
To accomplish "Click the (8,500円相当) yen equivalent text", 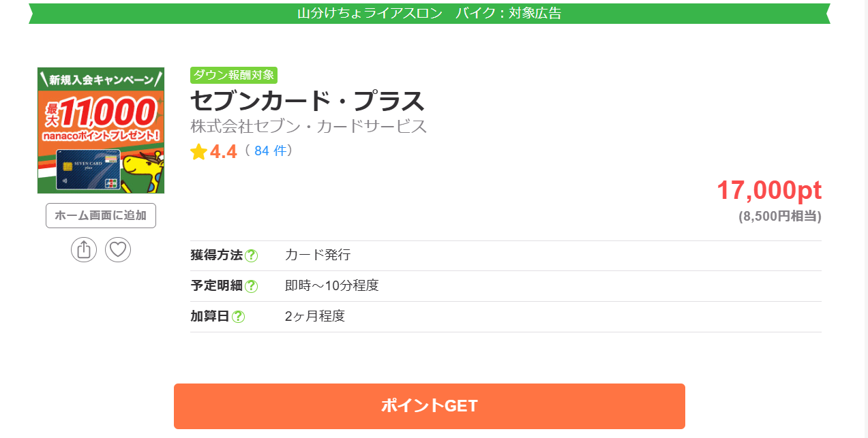I will [779, 217].
